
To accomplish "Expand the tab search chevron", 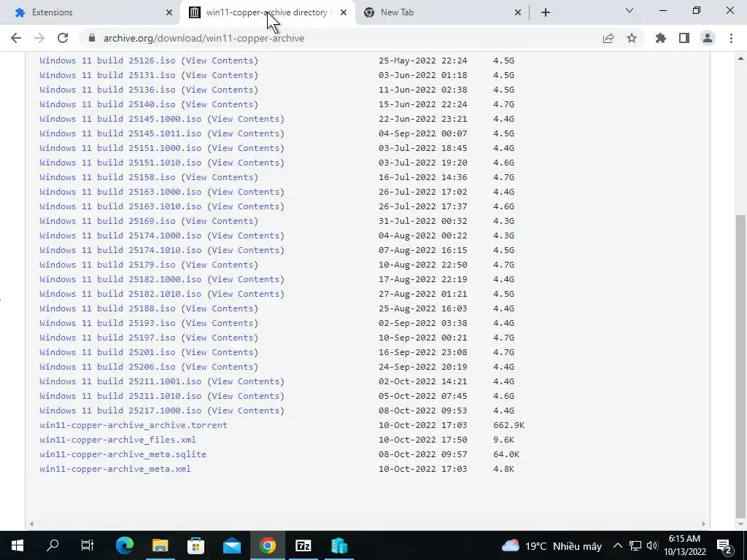I will 630,10.
